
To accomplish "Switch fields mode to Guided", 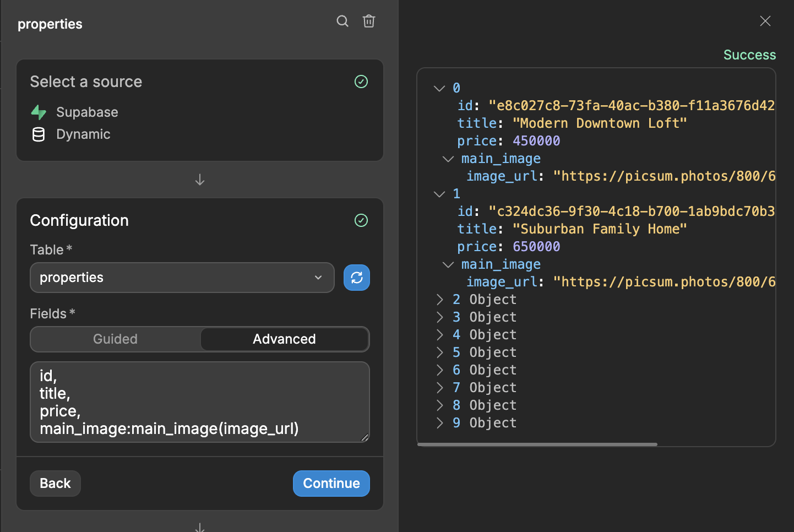I will [x=116, y=339].
